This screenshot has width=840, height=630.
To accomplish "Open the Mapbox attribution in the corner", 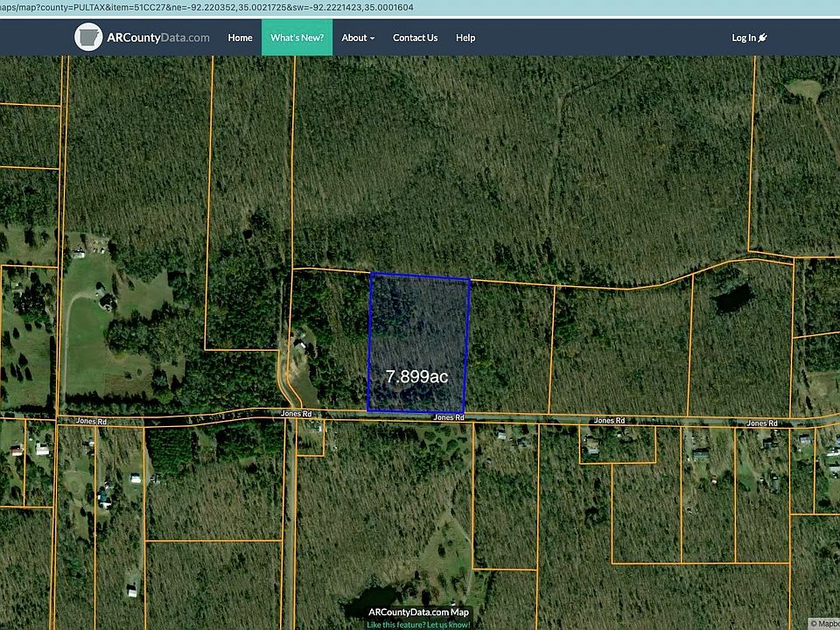I will click(x=823, y=624).
